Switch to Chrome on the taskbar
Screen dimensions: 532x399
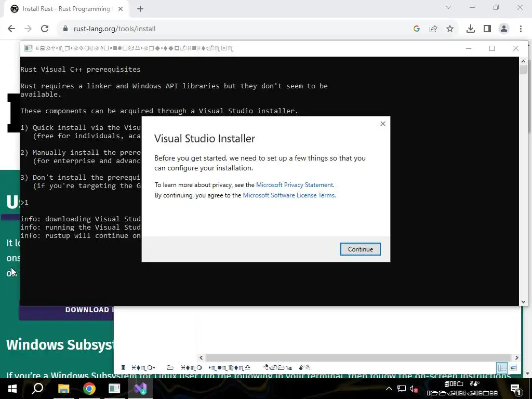pyautogui.click(x=89, y=389)
